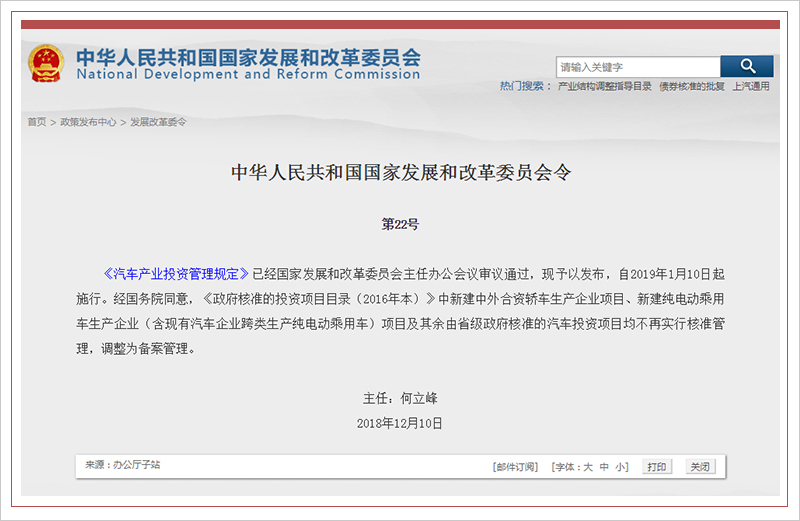
Task: Set font size to 中 (medium)
Action: click(x=604, y=467)
